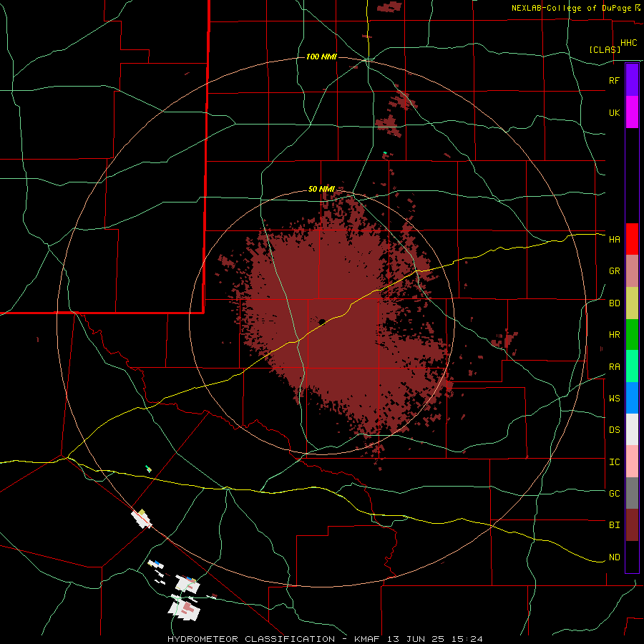Click the GC legend label

pyautogui.click(x=614, y=494)
